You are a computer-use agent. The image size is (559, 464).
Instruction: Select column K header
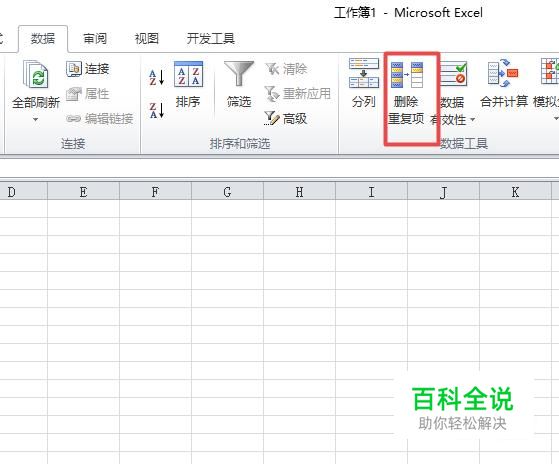point(516,192)
